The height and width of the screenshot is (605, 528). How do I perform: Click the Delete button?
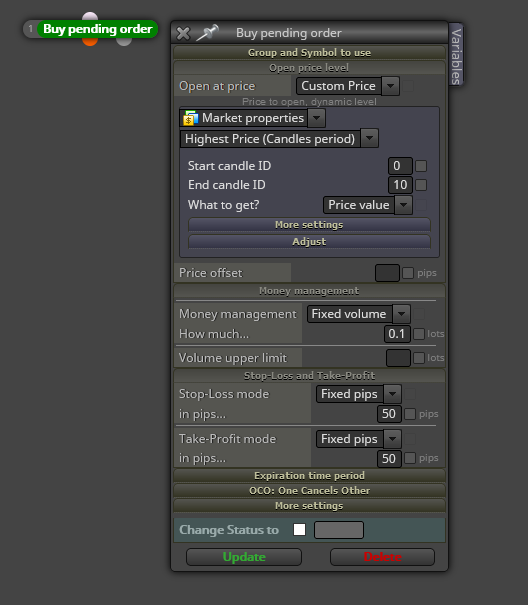coord(382,557)
